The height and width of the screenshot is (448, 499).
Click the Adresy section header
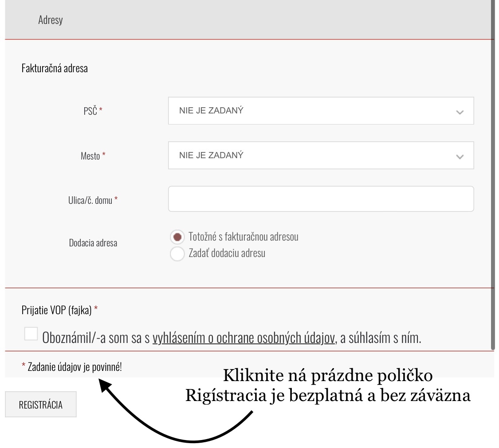coord(50,20)
